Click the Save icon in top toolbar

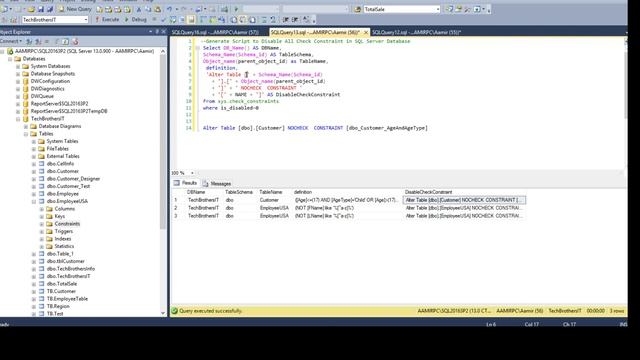point(41,9)
